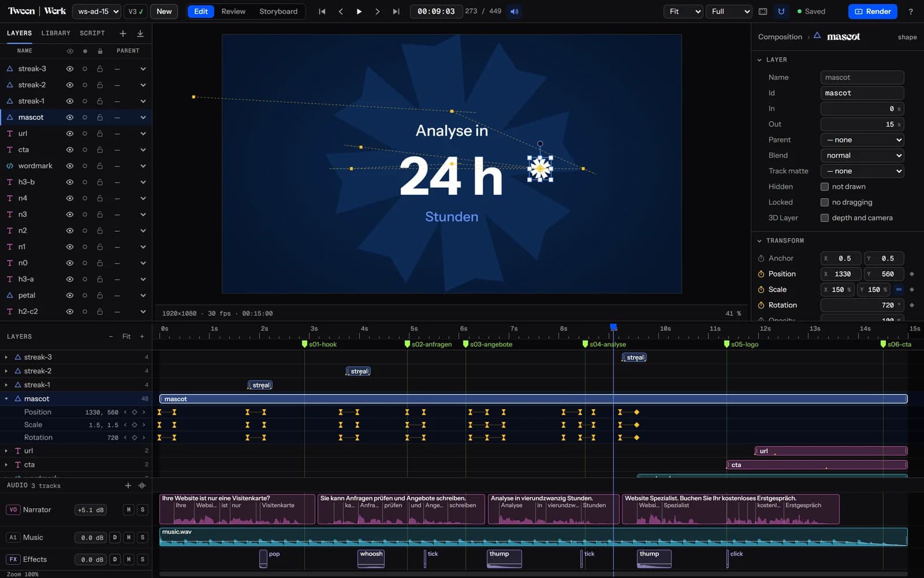924x578 pixels.
Task: Click the safe-area frame icon near Saved
Action: [x=763, y=12]
